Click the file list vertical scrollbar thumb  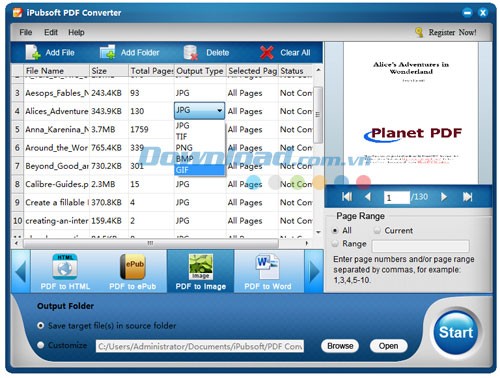[318, 115]
